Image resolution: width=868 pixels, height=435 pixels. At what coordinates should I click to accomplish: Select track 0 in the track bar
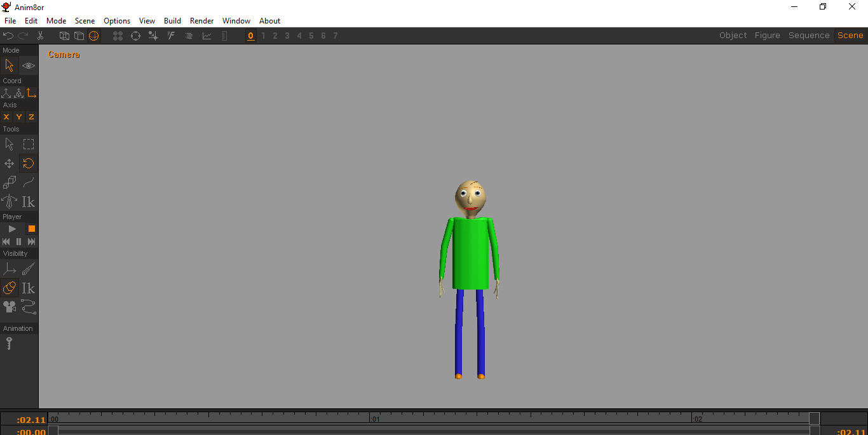point(250,36)
